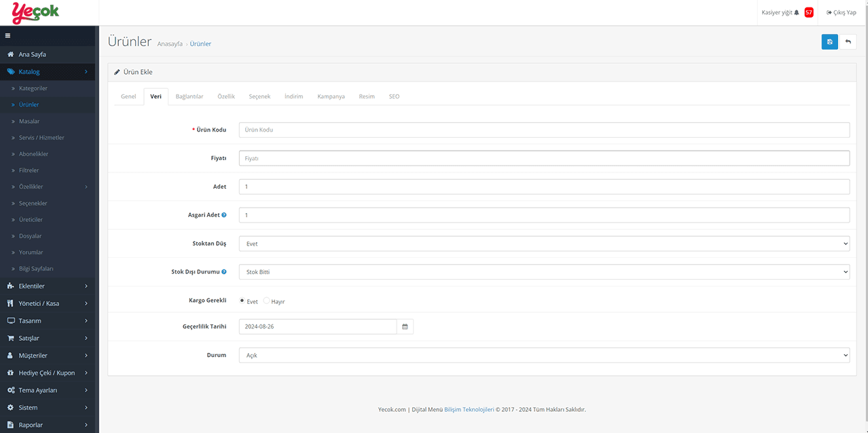The image size is (868, 433).
Task: Expand the Yönetici / Kasa chevron
Action: 86,303
